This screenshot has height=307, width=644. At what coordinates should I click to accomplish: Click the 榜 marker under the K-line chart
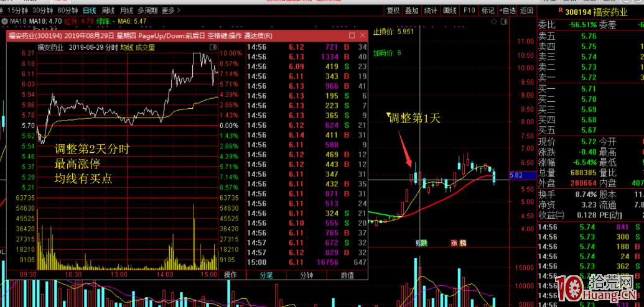pyautogui.click(x=463, y=243)
